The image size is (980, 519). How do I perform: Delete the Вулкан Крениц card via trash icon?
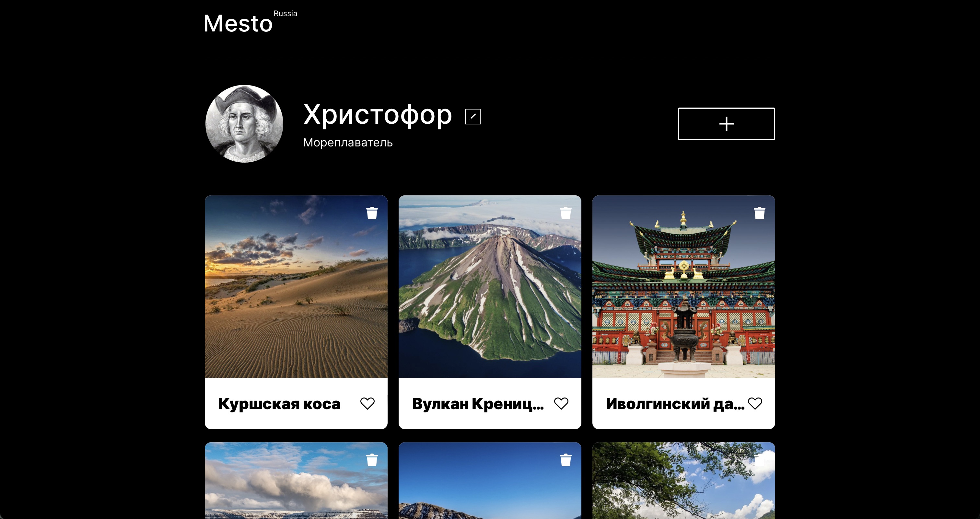(x=565, y=213)
